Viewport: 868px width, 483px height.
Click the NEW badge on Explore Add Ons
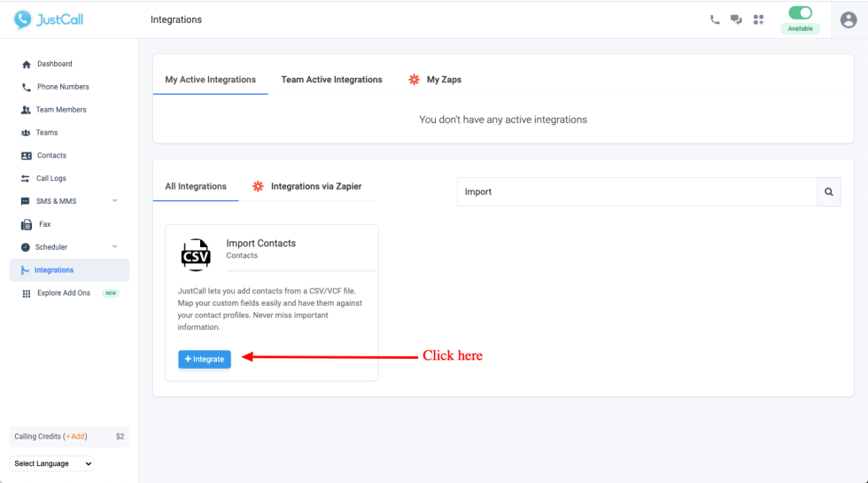click(x=111, y=293)
